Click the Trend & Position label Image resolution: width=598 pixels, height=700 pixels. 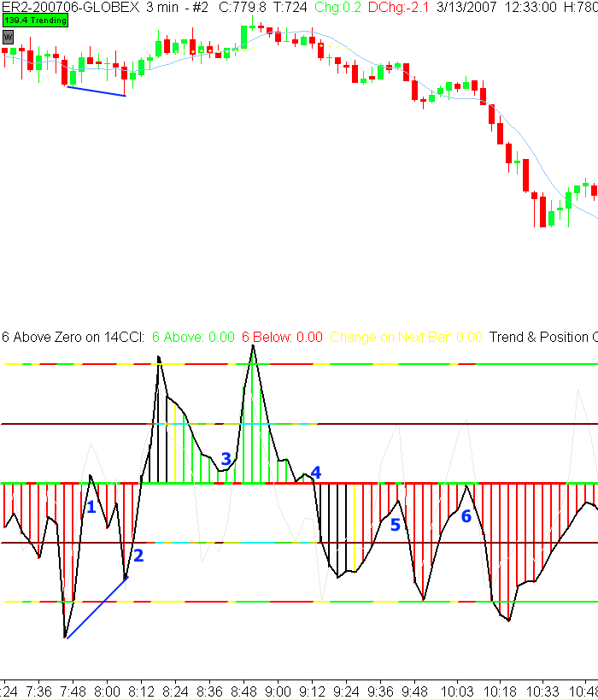(543, 337)
